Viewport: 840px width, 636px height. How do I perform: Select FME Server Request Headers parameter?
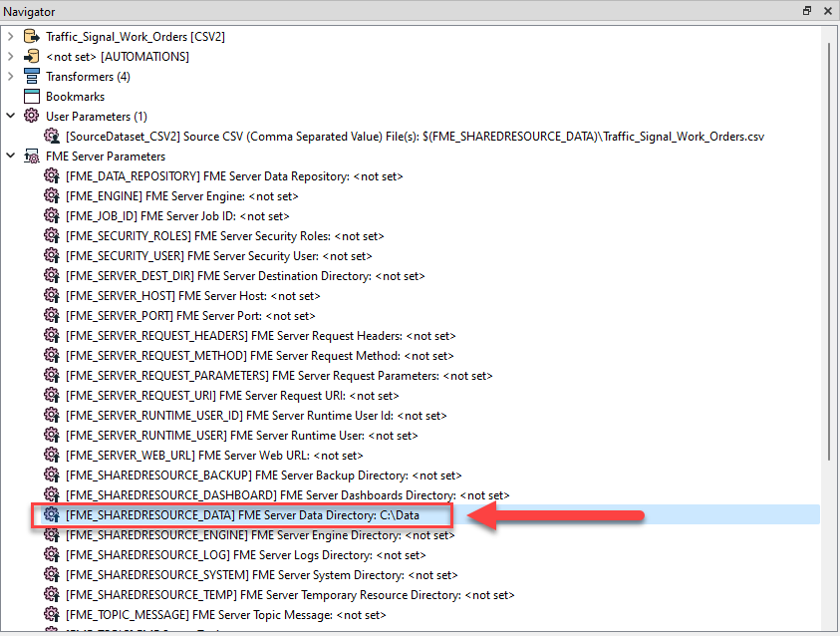[260, 335]
